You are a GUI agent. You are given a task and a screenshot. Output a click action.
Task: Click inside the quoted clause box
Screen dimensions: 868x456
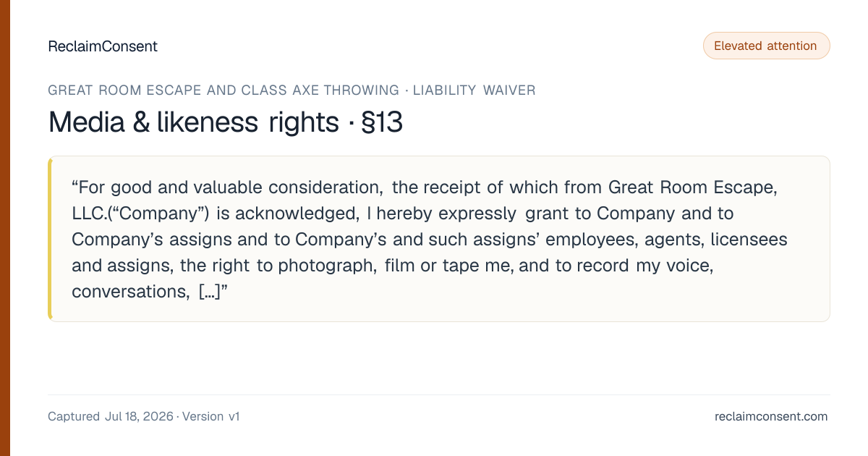click(x=439, y=239)
